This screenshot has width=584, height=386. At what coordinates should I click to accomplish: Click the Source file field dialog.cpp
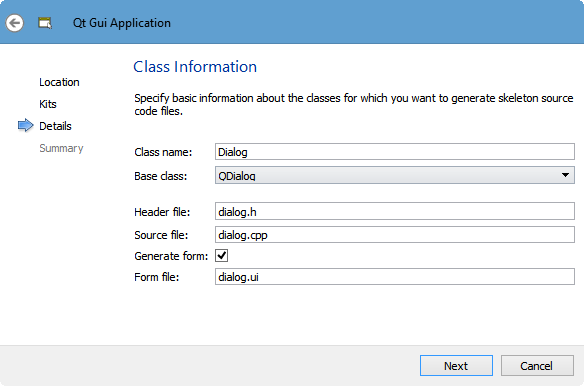(395, 235)
